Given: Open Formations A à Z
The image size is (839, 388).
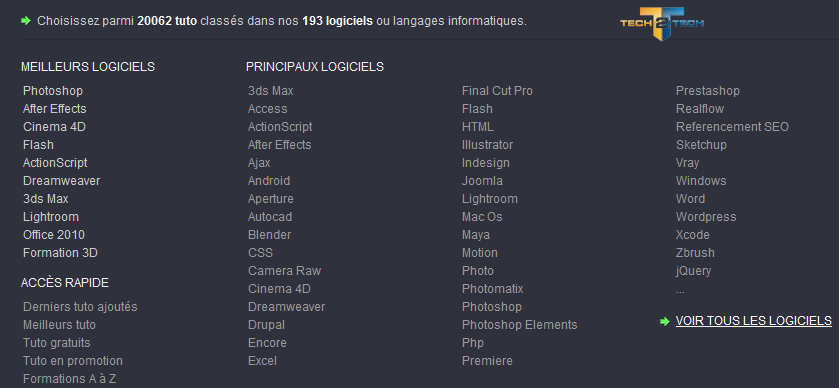Looking at the screenshot, I should point(70,379).
